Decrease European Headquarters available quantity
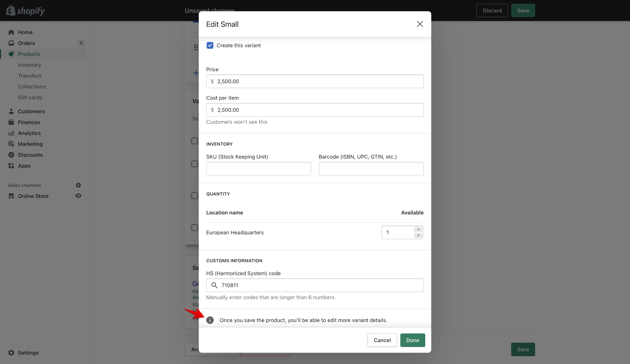The width and height of the screenshot is (630, 364). coord(418,235)
